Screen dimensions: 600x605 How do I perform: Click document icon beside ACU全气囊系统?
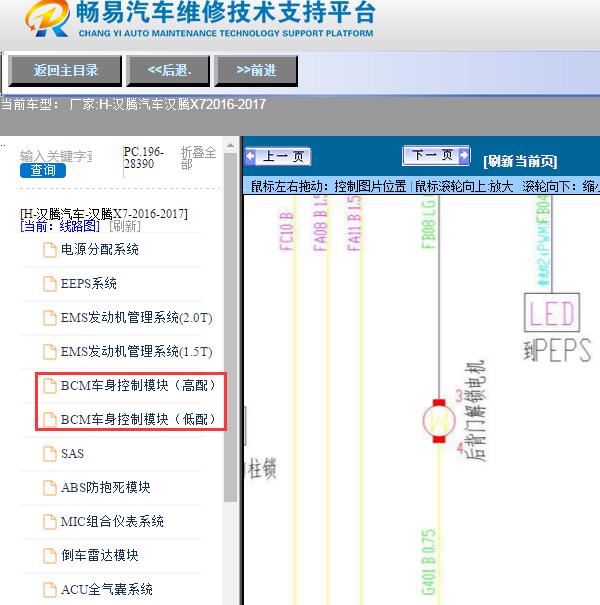(x=49, y=589)
